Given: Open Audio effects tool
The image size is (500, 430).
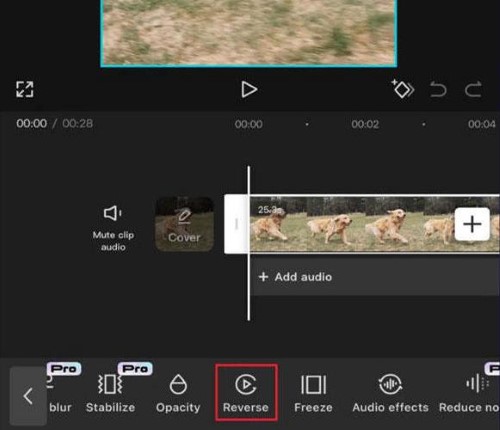Looking at the screenshot, I should (x=390, y=393).
